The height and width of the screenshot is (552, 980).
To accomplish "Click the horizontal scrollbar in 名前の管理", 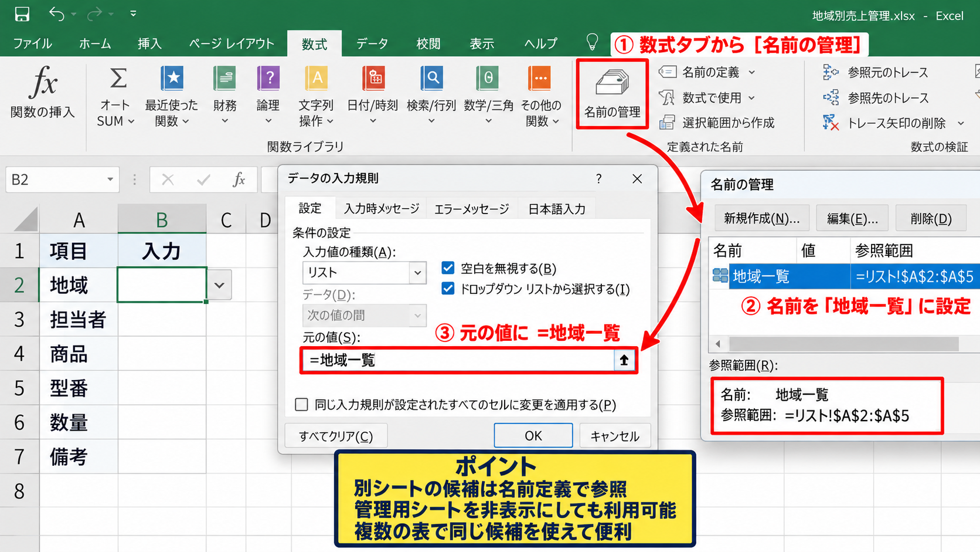I will (843, 344).
